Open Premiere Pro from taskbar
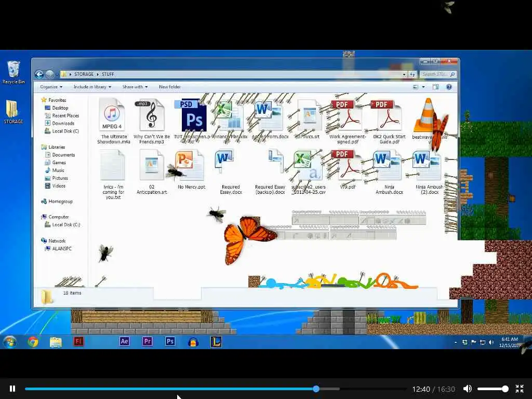This screenshot has height=399, width=532. click(147, 341)
